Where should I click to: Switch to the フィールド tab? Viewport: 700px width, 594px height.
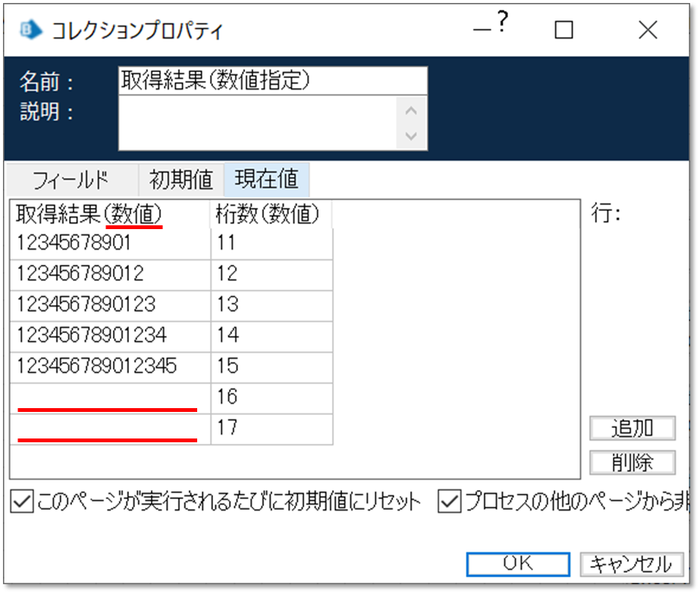pos(71,180)
